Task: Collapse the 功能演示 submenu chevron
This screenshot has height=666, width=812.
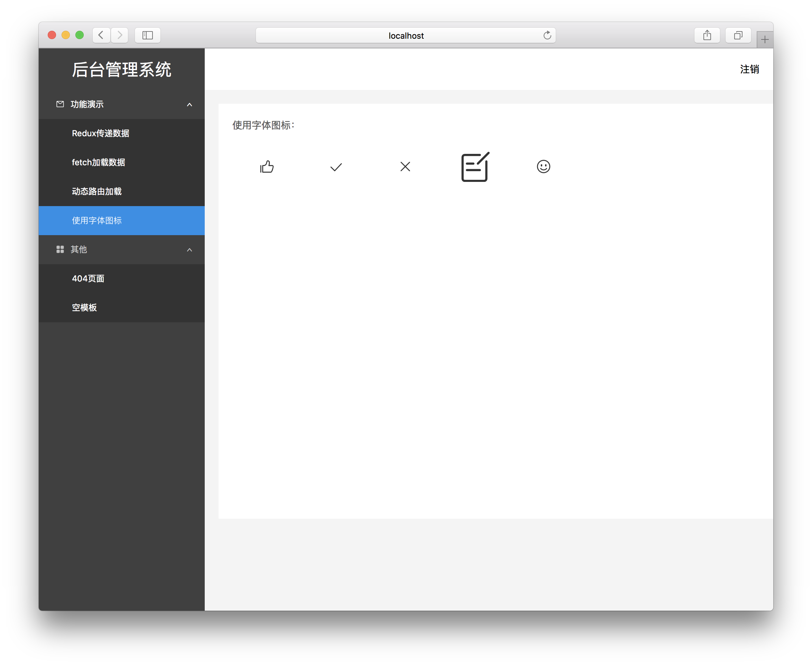Action: coord(189,104)
